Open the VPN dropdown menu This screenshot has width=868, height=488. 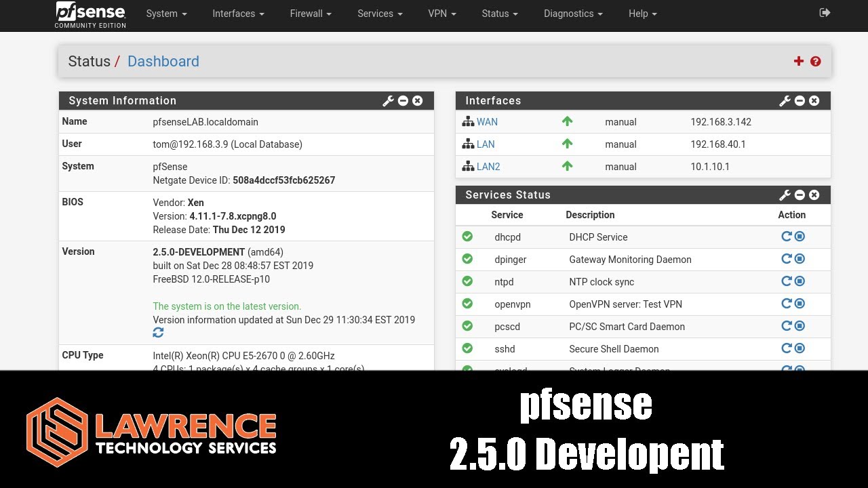(442, 14)
